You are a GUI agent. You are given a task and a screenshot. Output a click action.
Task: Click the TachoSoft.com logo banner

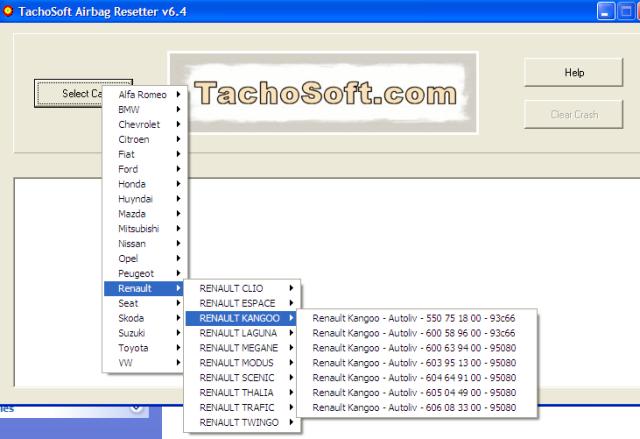pos(323,94)
